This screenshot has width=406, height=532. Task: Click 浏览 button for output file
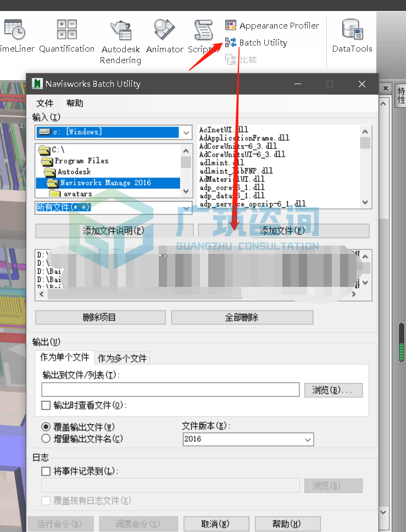pyautogui.click(x=333, y=390)
